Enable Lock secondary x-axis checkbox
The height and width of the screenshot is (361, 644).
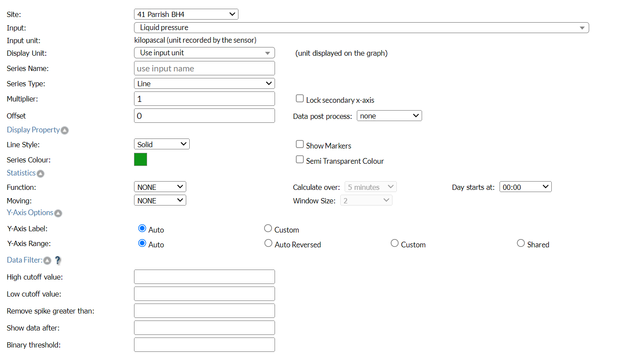click(x=300, y=98)
